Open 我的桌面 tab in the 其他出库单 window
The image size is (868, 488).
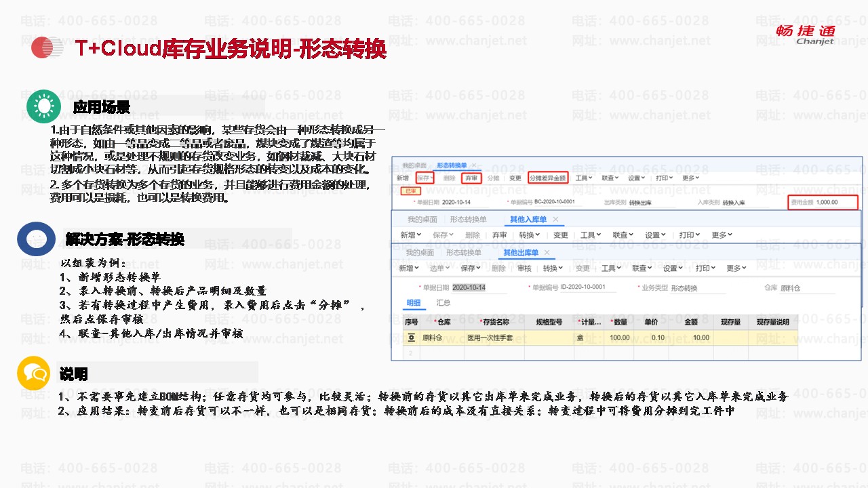[x=420, y=253]
